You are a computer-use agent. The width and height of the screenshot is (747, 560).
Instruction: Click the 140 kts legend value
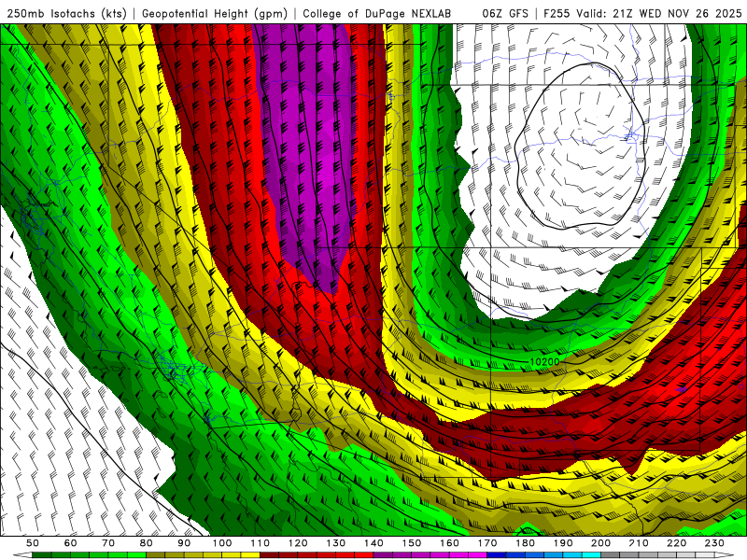pos(373,543)
